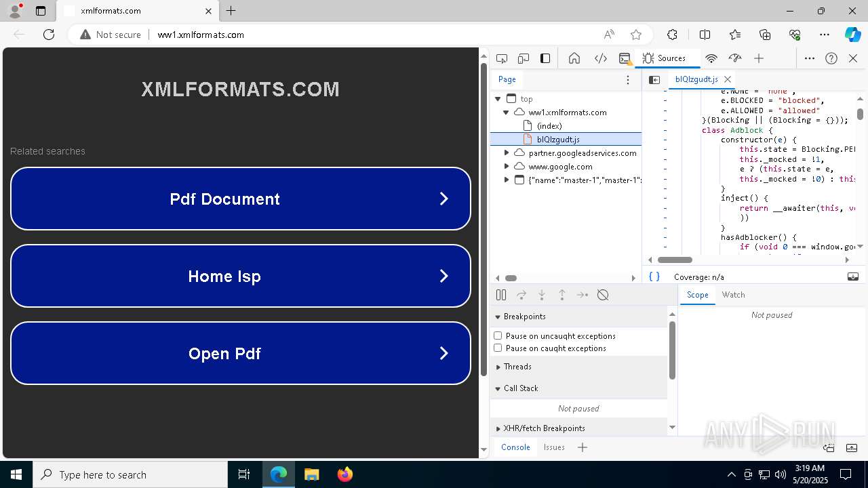Open DevTools help question mark icon
Image resolution: width=868 pixels, height=488 pixels.
(831, 58)
